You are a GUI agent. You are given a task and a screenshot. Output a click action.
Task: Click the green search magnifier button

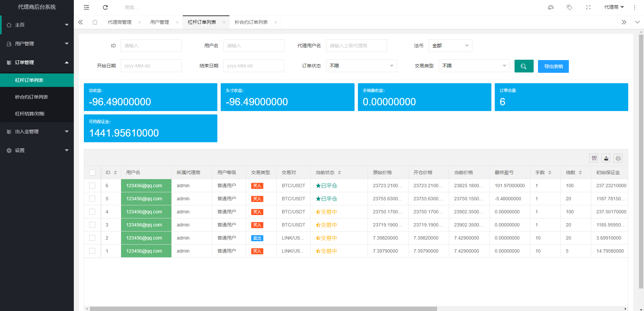[524, 66]
